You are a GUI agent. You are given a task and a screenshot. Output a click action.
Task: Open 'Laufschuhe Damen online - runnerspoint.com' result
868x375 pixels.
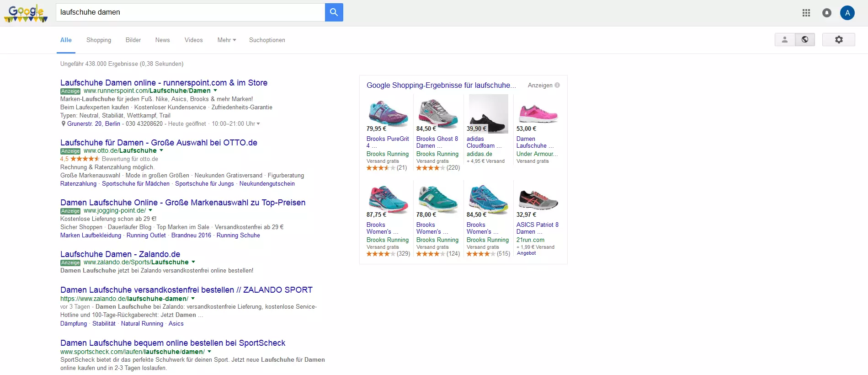[x=164, y=83]
